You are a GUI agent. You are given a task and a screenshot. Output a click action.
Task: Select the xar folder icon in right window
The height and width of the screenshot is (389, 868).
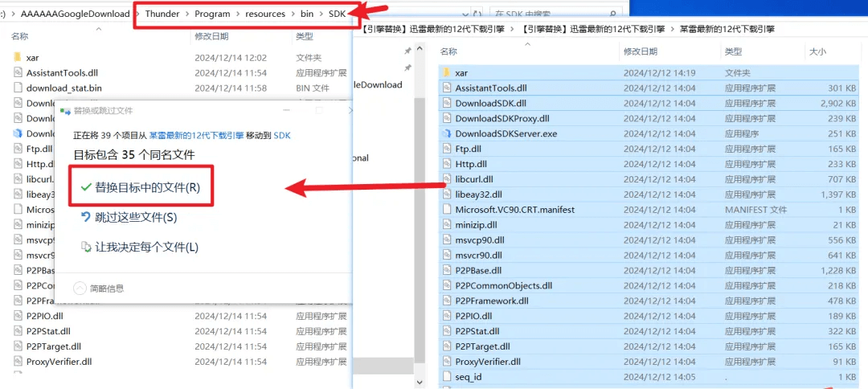[448, 73]
